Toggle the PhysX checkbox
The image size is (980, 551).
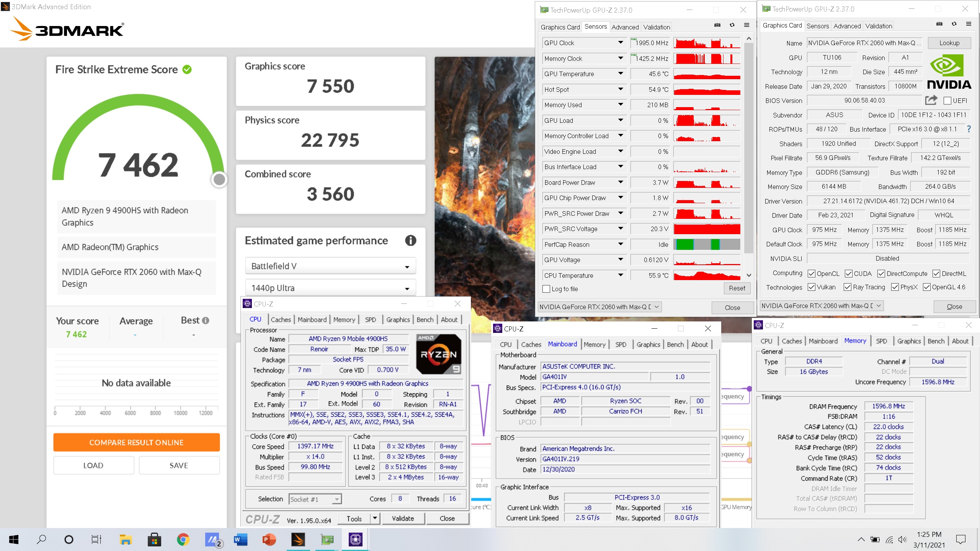click(895, 287)
